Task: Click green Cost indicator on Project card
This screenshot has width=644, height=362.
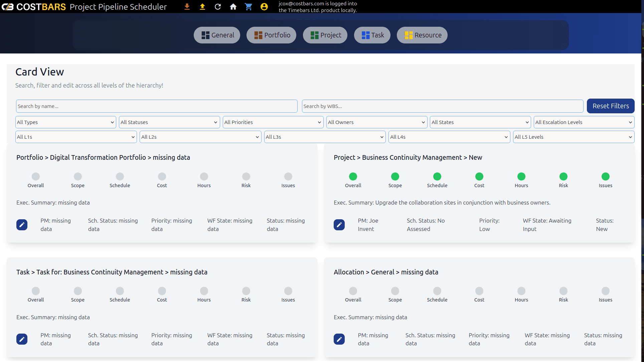Action: point(479,176)
